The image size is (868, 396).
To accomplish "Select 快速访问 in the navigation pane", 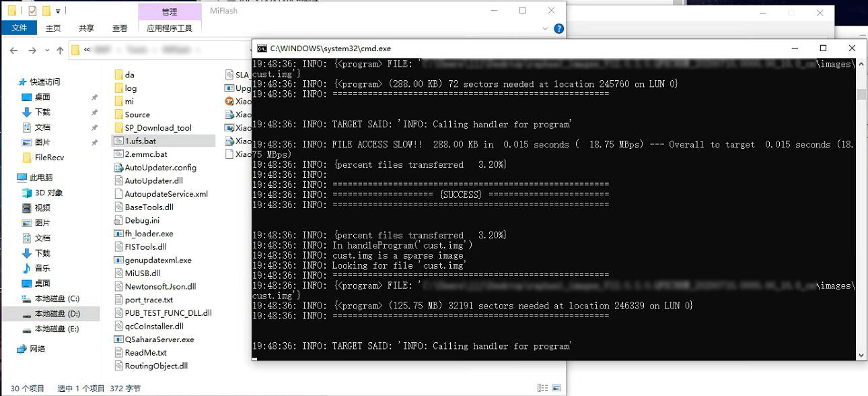I will coord(45,81).
